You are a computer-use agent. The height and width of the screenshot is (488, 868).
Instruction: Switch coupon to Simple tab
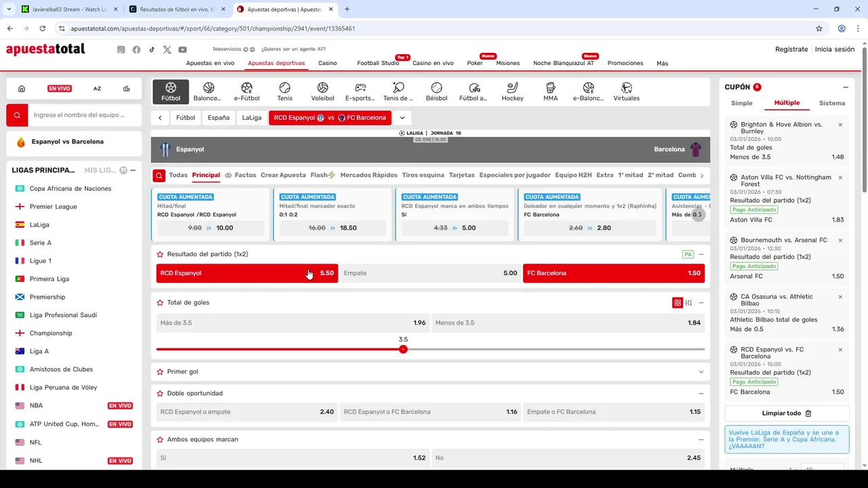tap(742, 103)
